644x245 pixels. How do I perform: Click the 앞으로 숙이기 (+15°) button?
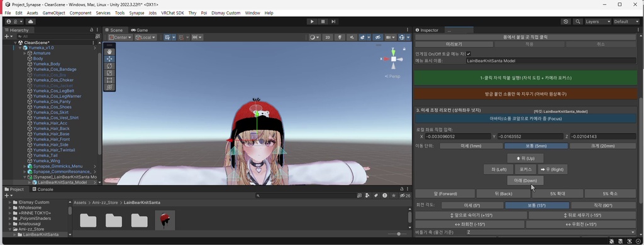point(471,215)
